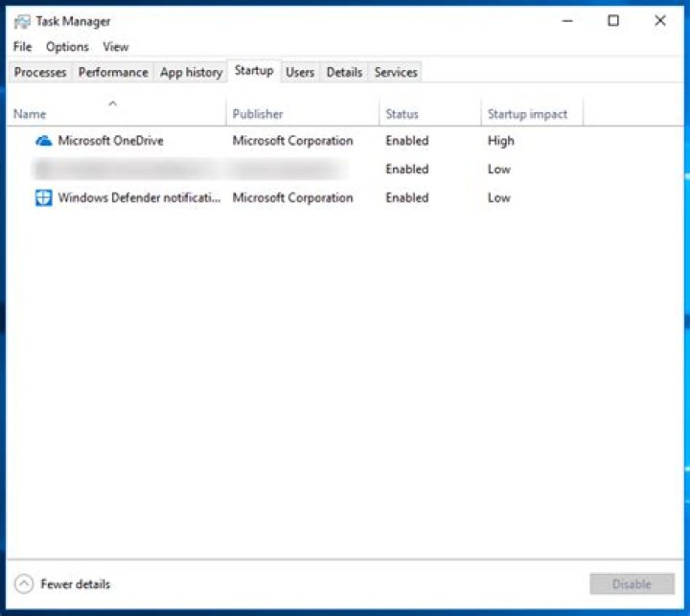Click Low impact in the blurred row
Screen dimensions: 690x616
[499, 170]
